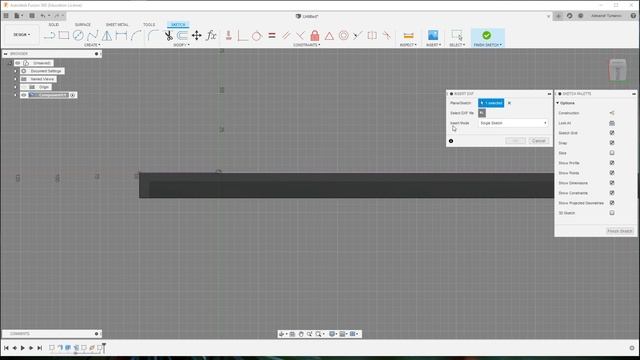Expand the Named Views tree node

(16, 79)
